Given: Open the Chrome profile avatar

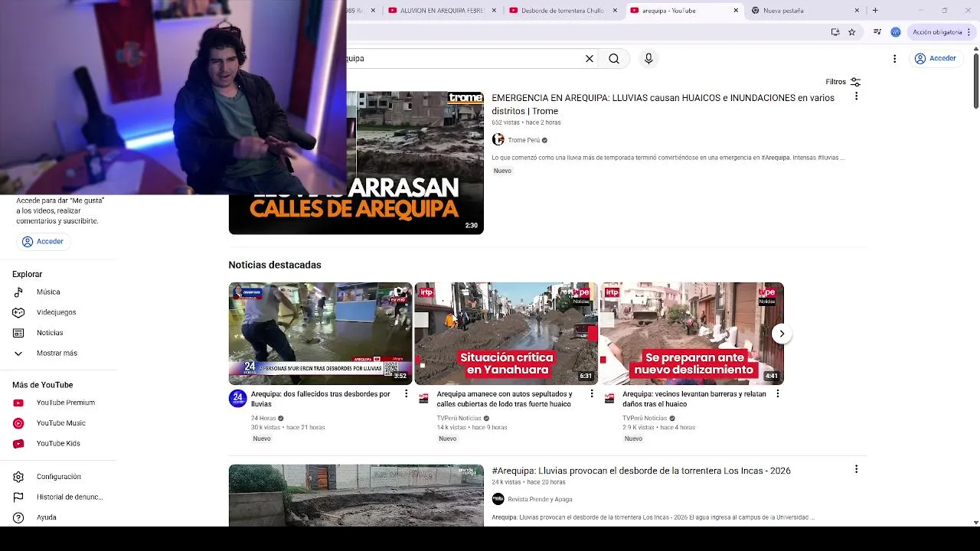Looking at the screenshot, I should [x=896, y=32].
